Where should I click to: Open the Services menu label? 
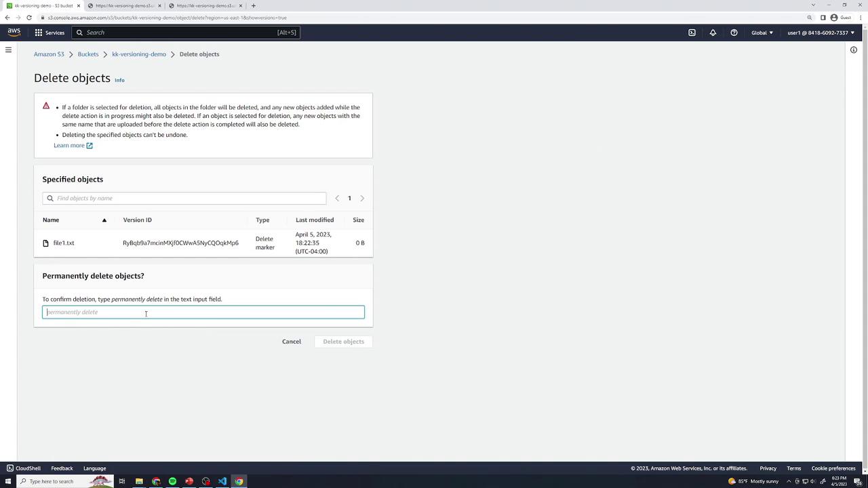pyautogui.click(x=55, y=33)
